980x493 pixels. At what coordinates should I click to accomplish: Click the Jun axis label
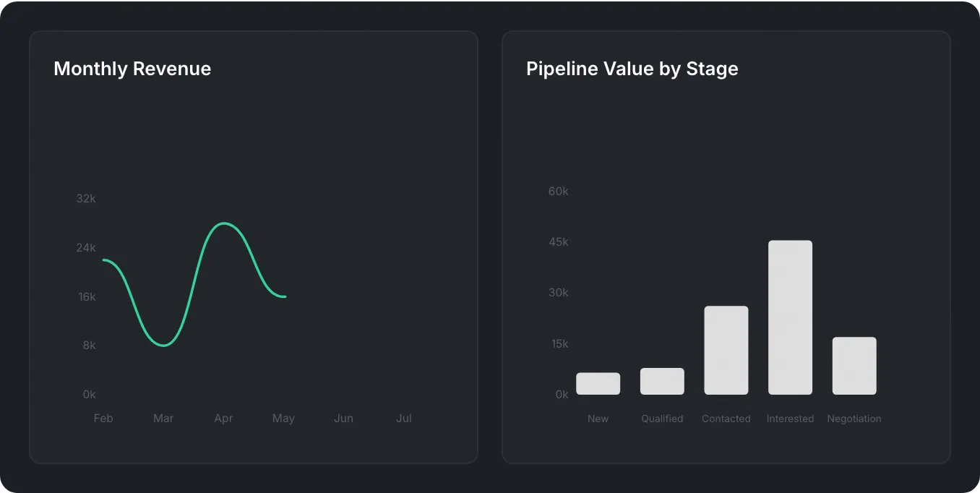[x=343, y=418]
